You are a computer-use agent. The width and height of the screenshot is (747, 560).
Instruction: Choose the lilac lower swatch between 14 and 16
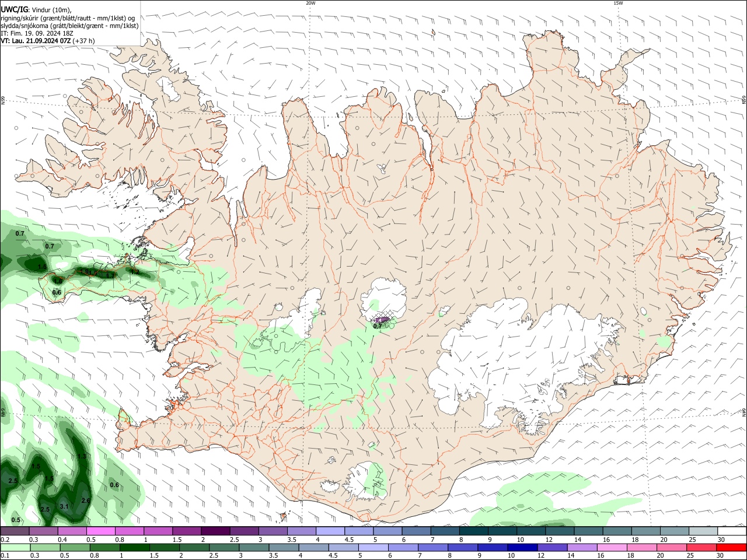click(x=582, y=547)
